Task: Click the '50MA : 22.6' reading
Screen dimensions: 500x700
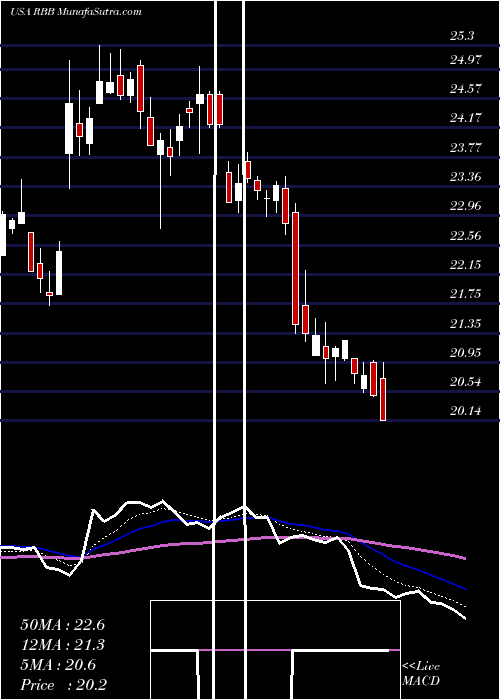Action: (x=62, y=625)
